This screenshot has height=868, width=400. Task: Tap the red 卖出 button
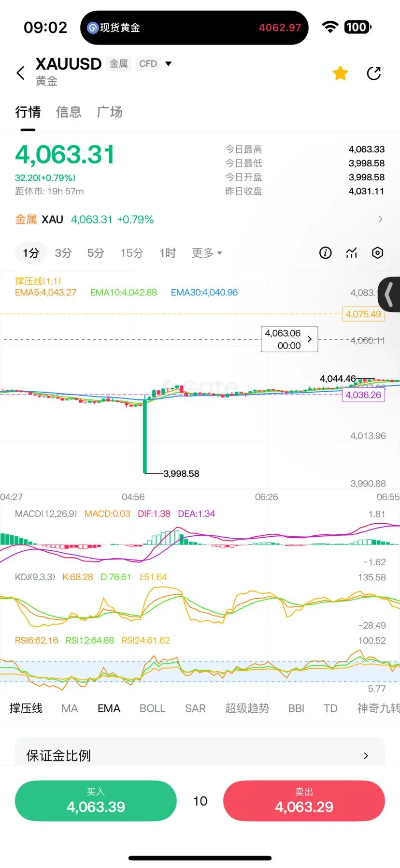coord(304,801)
